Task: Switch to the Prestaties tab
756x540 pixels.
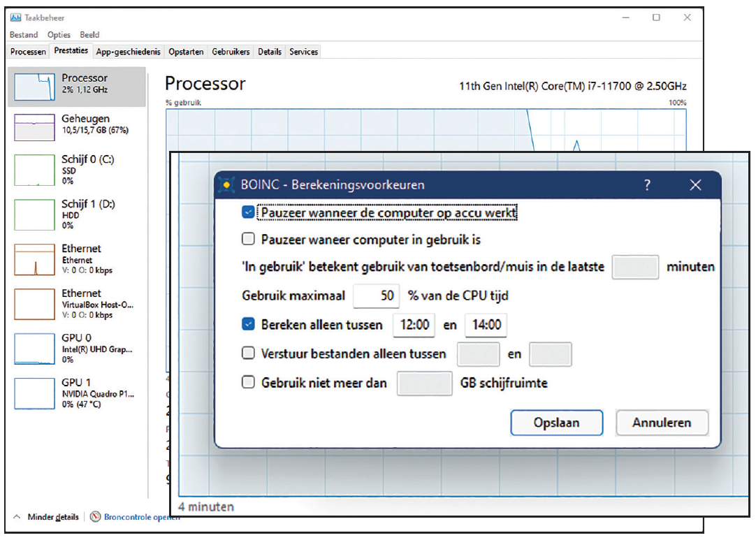Action: [x=71, y=50]
